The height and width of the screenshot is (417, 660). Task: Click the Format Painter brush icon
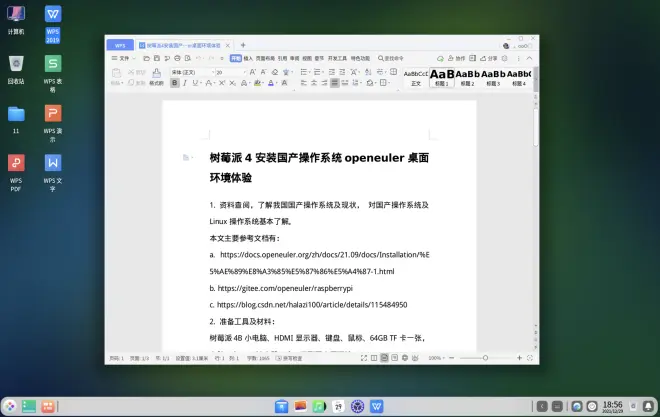(157, 73)
